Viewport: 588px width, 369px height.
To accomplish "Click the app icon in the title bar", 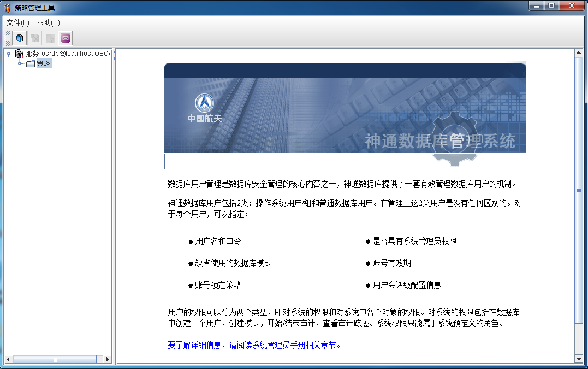I will tap(7, 8).
